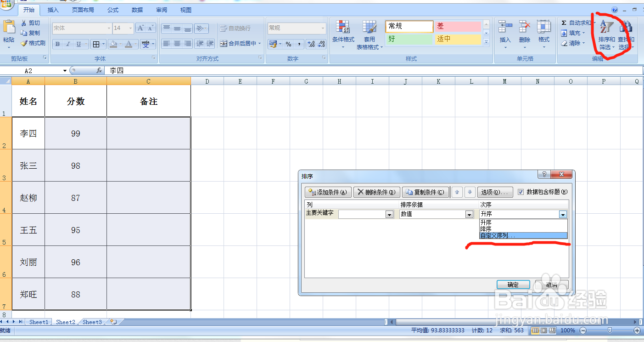Switch to the 插入 ribbon tab
644x342 pixels.
53,10
